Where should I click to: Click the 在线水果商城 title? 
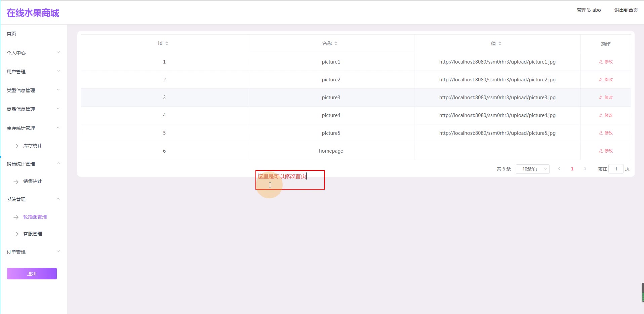(x=33, y=13)
